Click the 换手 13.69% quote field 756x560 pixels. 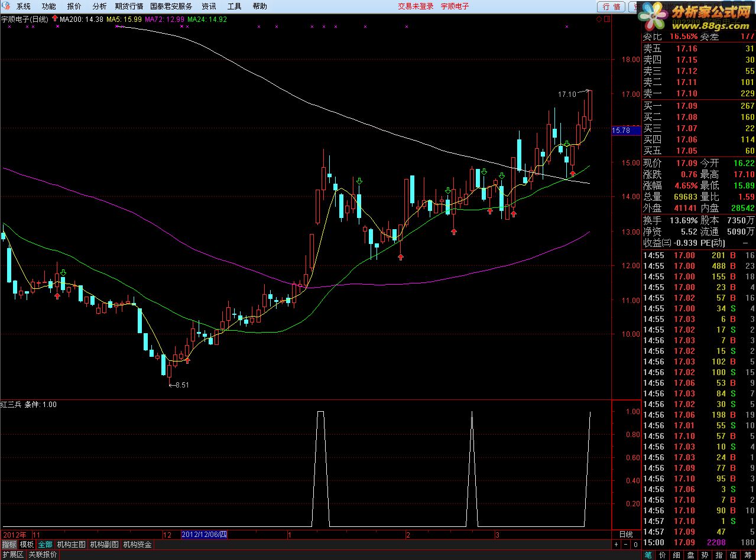[670, 220]
